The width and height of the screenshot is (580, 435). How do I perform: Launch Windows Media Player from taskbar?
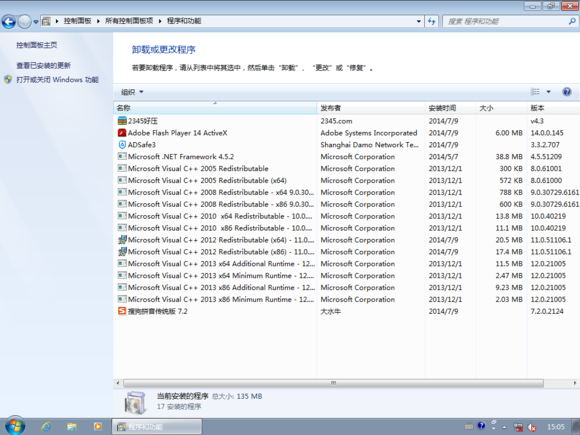point(98,426)
